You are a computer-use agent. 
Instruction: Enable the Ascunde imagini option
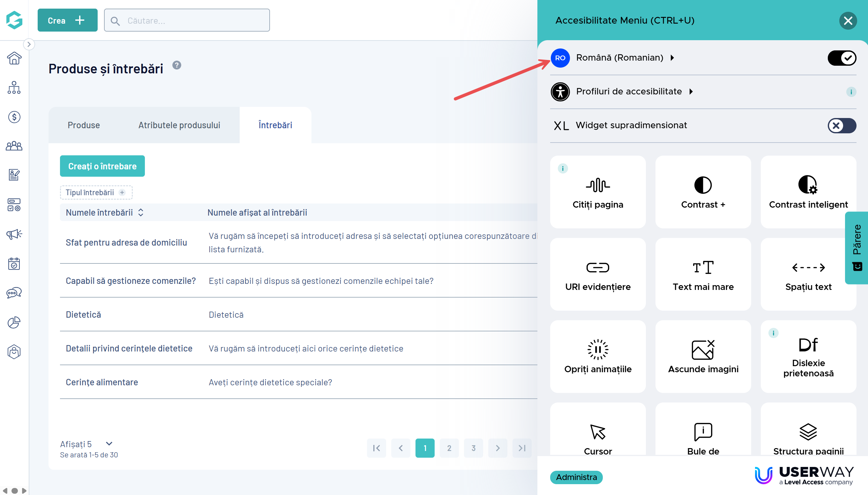[x=703, y=356]
